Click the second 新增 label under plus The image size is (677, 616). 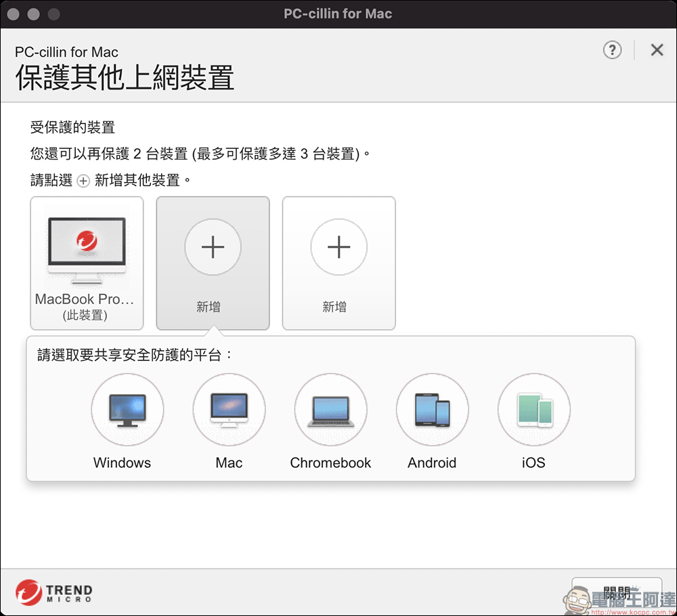click(x=334, y=307)
